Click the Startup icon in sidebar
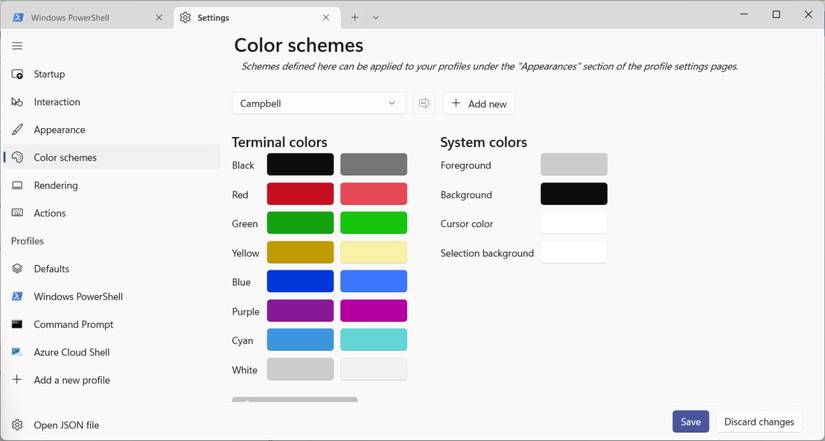825x441 pixels. (x=17, y=74)
